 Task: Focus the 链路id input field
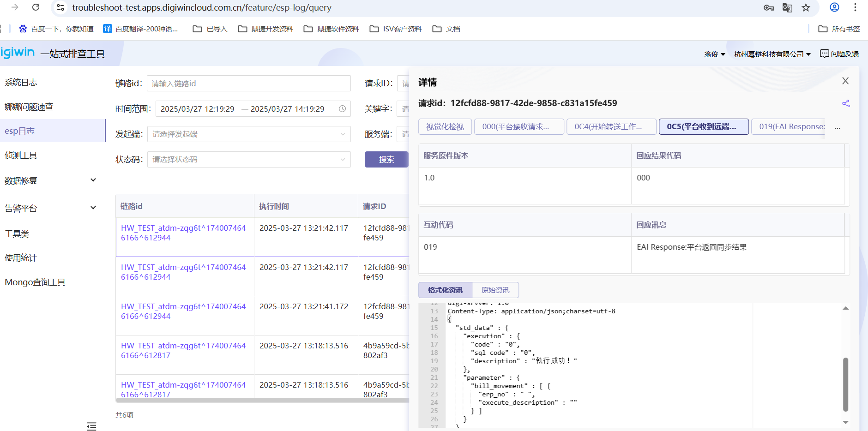pyautogui.click(x=249, y=84)
